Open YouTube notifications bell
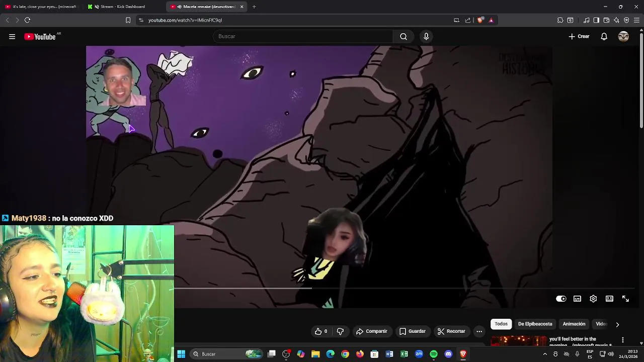This screenshot has height=362, width=644. coord(604,36)
